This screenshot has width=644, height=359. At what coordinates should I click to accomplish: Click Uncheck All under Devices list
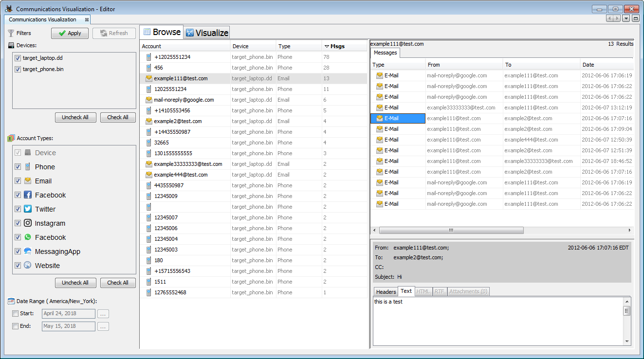point(75,117)
